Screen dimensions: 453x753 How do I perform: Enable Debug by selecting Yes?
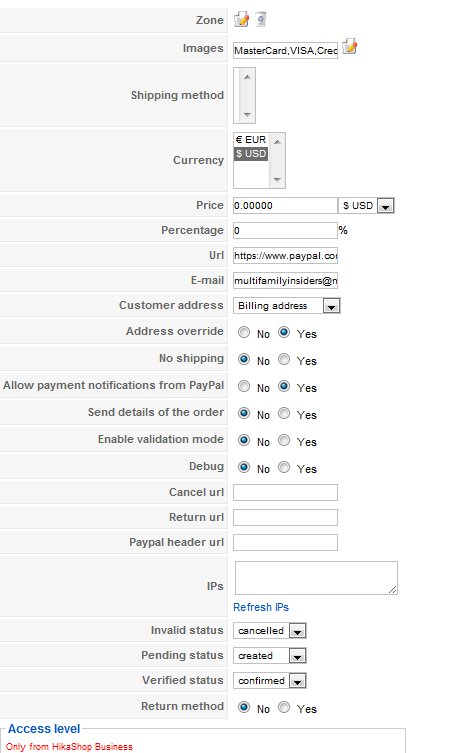tap(284, 467)
